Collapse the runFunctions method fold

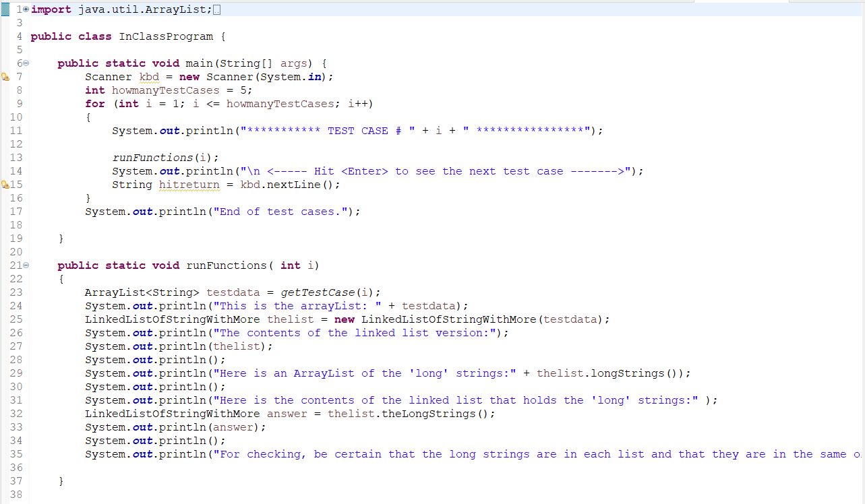tap(24, 265)
